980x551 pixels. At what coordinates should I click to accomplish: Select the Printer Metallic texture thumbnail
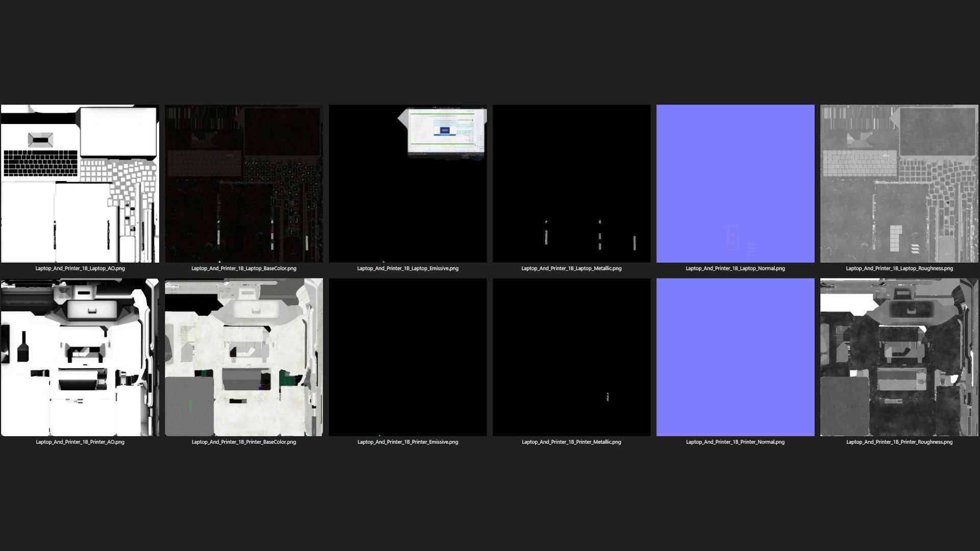[572, 357]
